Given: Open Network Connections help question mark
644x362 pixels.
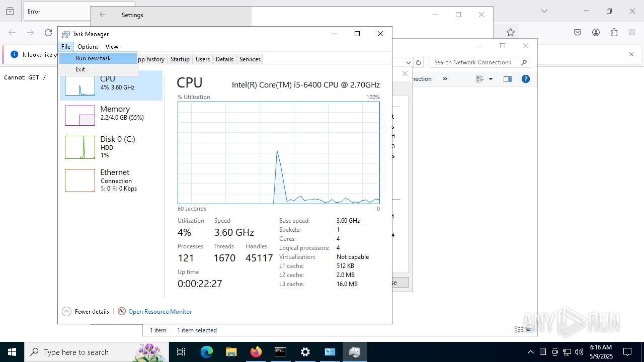Looking at the screenshot, I should click(x=526, y=79).
